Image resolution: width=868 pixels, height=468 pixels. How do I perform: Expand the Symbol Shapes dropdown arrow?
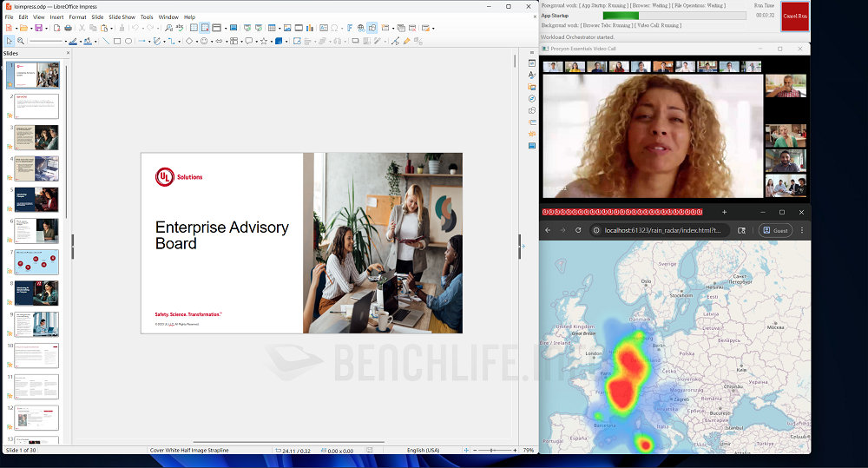(212, 42)
